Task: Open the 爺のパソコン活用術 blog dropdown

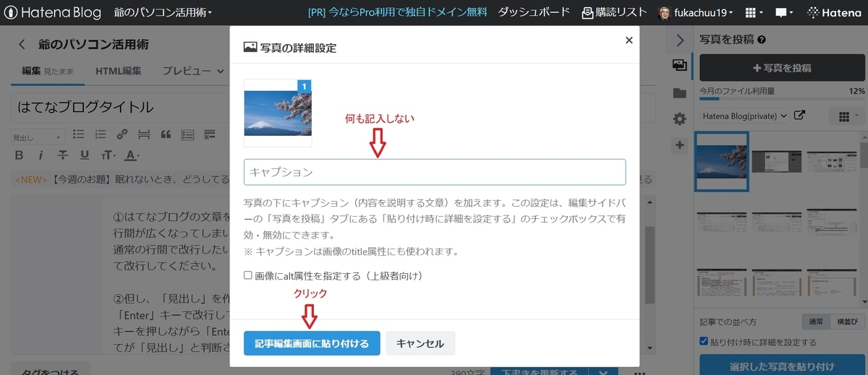Action: click(163, 12)
